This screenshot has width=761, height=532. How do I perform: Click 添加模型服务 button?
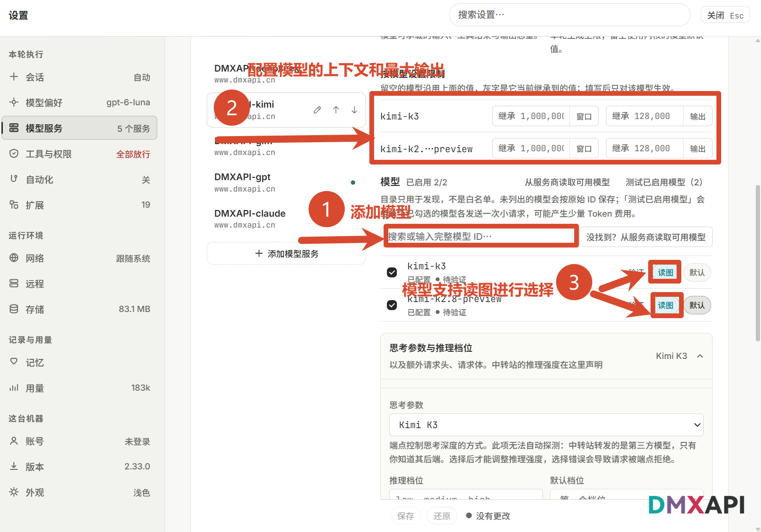tap(286, 254)
